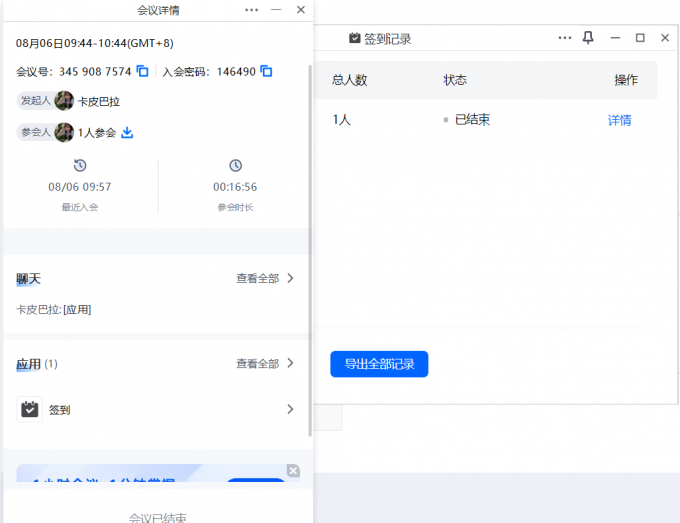Open the 签到 row chevron
The width and height of the screenshot is (680, 523).
tap(291, 409)
